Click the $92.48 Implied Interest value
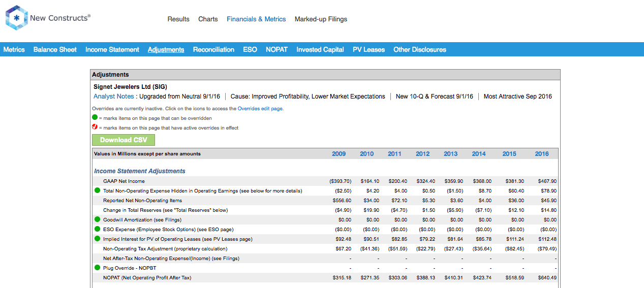Screen dimensions: 644x288 pyautogui.click(x=343, y=239)
